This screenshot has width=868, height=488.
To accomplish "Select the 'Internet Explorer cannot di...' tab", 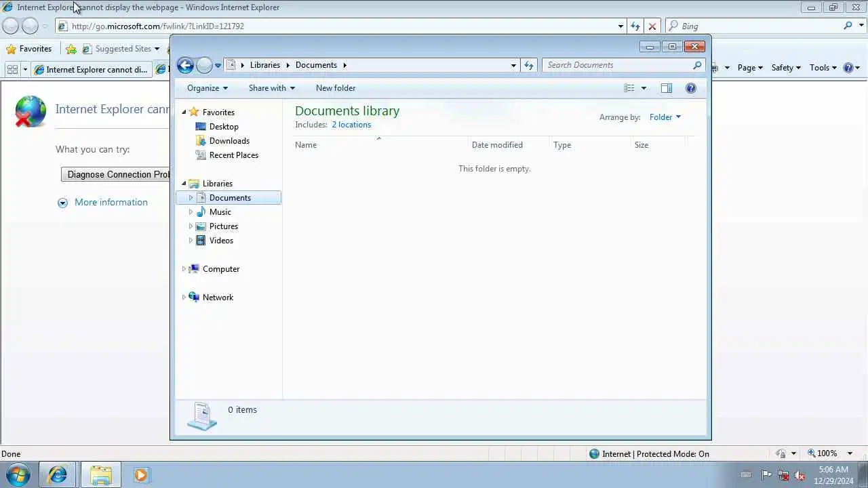I will click(91, 69).
